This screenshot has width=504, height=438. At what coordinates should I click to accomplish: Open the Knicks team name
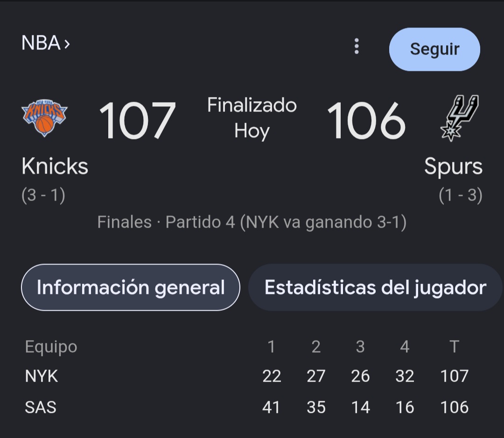[x=55, y=167]
